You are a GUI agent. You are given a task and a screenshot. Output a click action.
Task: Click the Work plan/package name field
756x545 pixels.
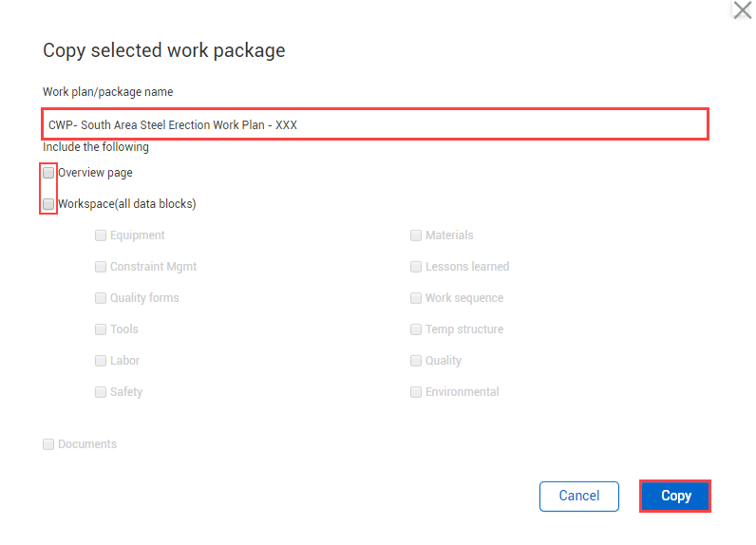375,124
